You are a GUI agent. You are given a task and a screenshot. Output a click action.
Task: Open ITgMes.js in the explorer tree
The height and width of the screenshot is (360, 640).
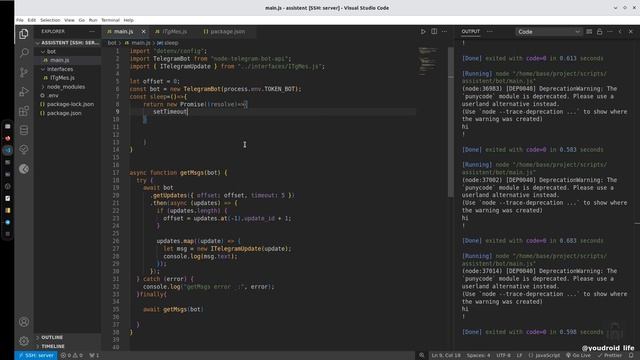coord(67,78)
